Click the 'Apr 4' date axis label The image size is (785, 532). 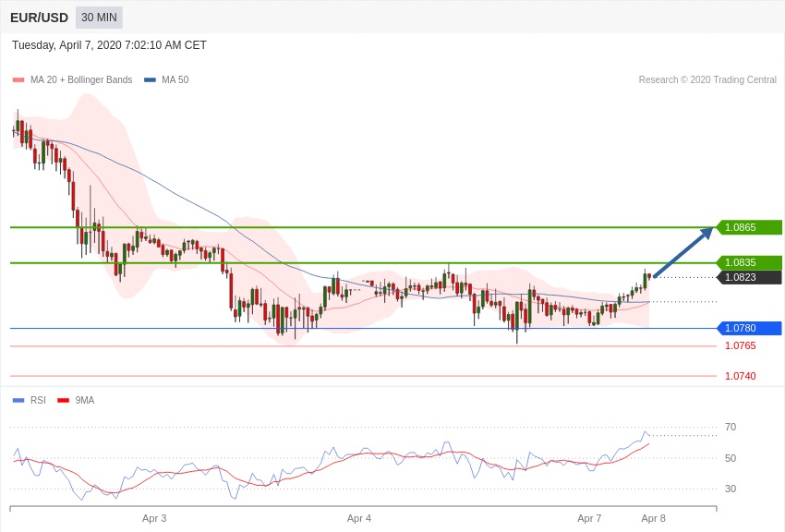(359, 518)
